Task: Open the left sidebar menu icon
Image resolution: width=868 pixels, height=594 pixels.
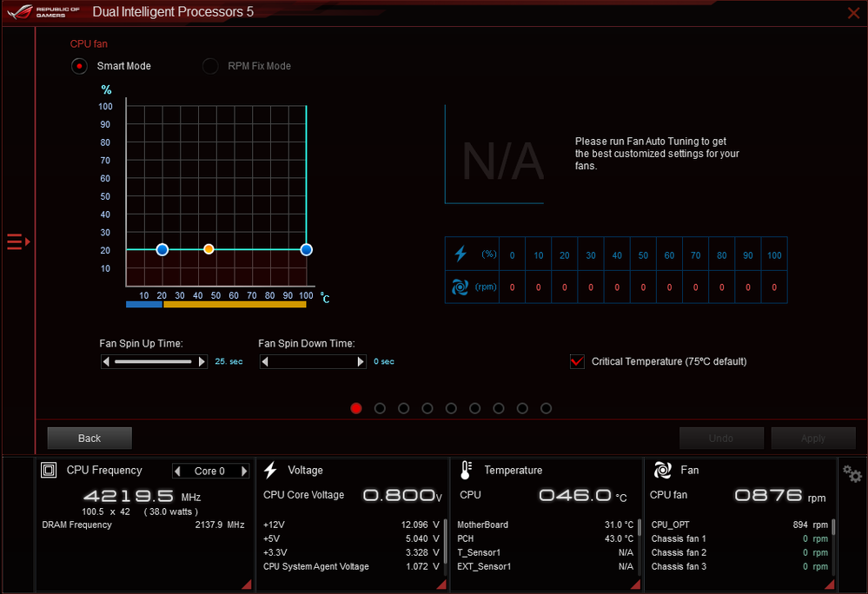Action: (x=18, y=241)
